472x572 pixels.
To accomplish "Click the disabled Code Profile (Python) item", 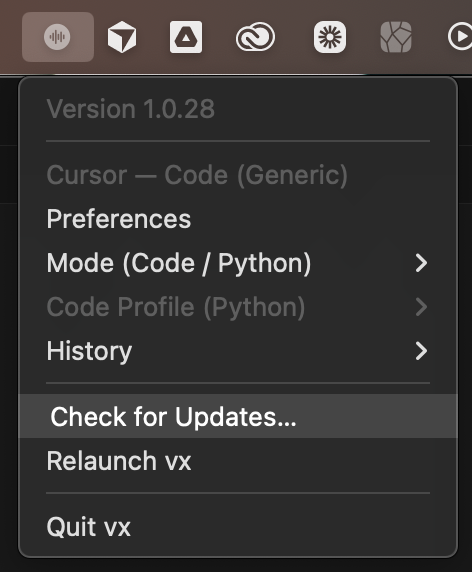I will click(238, 307).
